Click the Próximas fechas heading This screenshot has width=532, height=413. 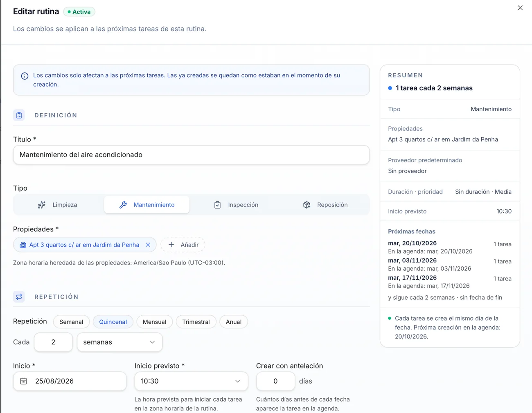click(x=412, y=231)
